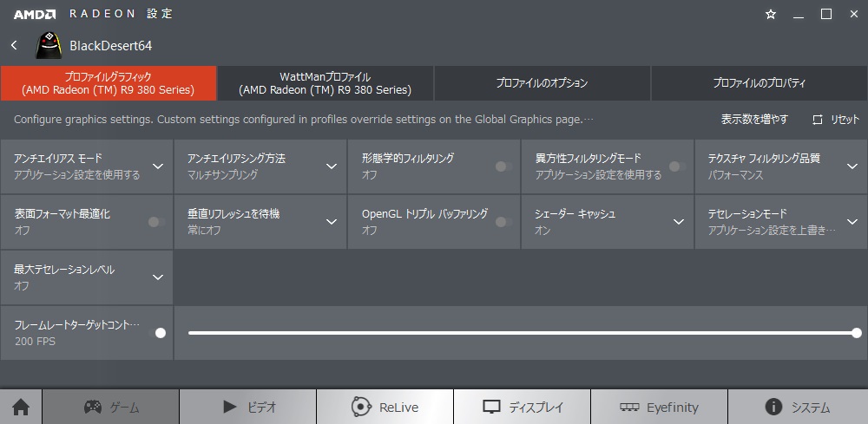Screen dimensions: 868x424
Task: Close the Radeon settings window
Action: coord(853,15)
